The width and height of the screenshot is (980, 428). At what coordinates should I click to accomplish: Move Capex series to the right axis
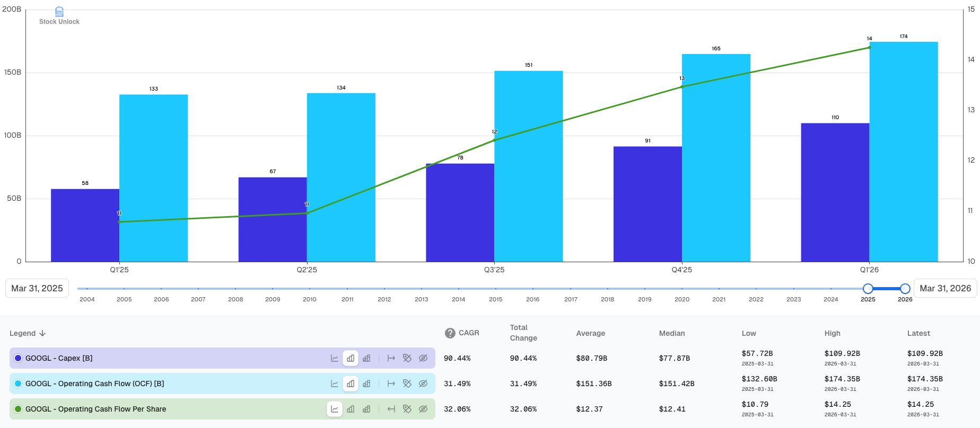(x=391, y=358)
